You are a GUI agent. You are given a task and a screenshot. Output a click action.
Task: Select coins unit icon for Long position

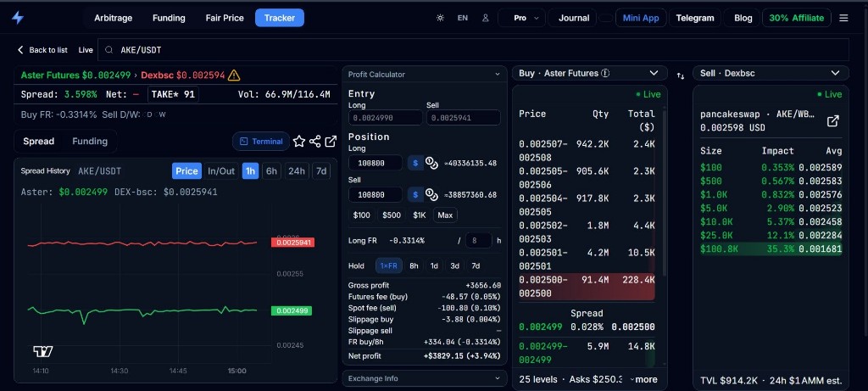(x=431, y=163)
